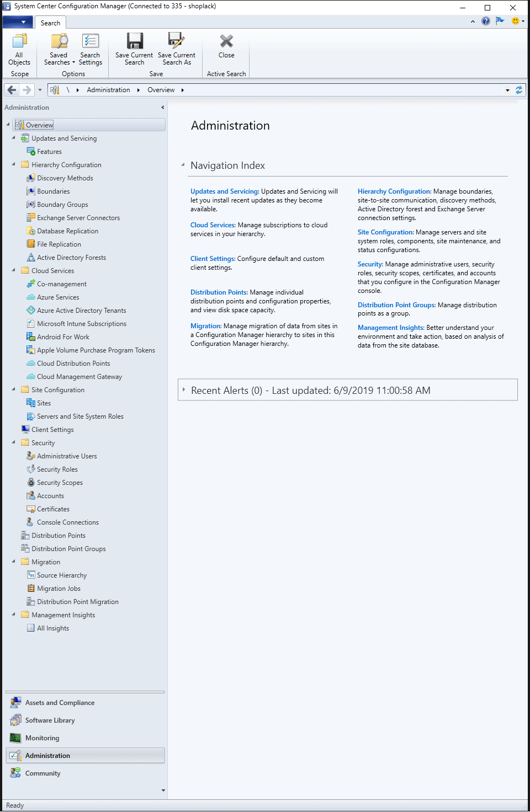Viewport: 530px width, 812px height.
Task: Open Cloud Services navigation link
Action: click(213, 225)
